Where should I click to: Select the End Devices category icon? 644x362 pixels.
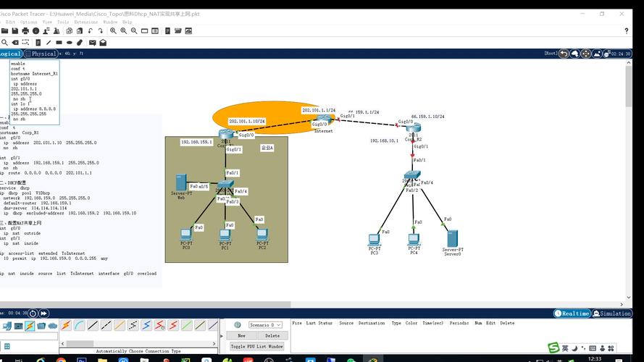click(x=7, y=327)
